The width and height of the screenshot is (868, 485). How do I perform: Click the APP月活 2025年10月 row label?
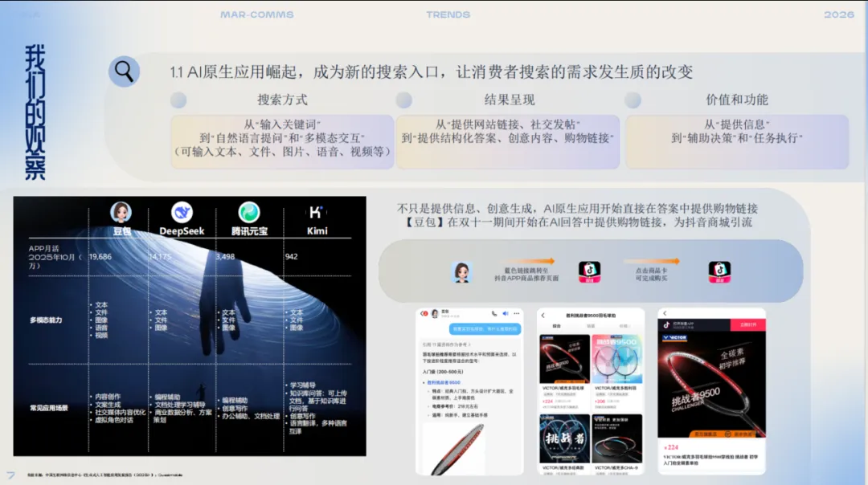(55, 257)
